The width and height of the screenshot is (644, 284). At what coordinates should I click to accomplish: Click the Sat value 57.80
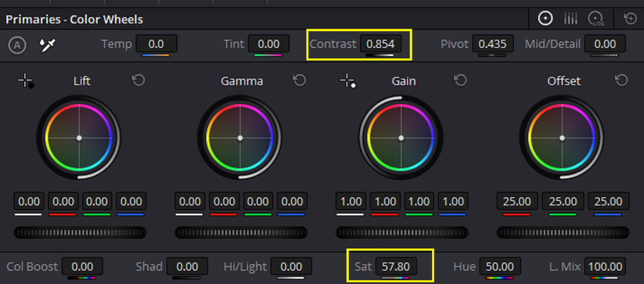(396, 266)
